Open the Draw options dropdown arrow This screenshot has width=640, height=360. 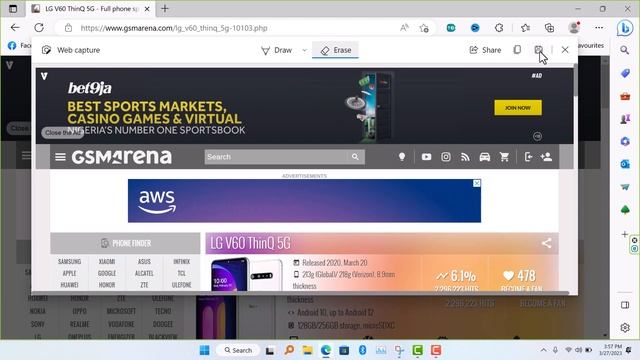(x=304, y=50)
